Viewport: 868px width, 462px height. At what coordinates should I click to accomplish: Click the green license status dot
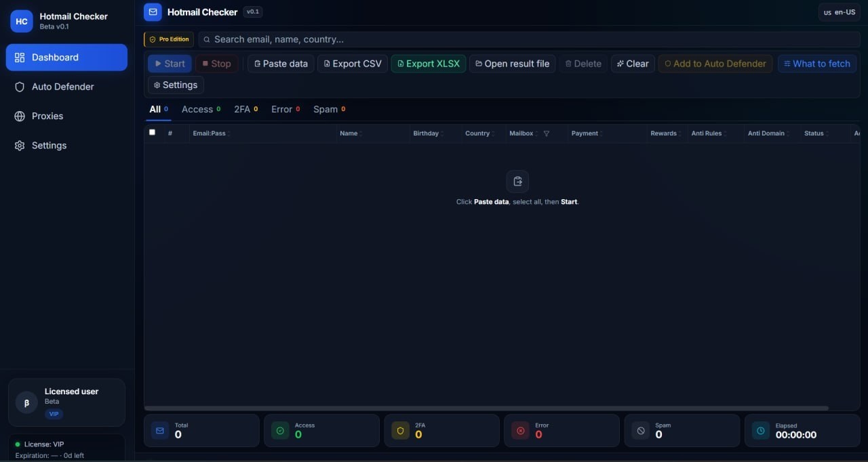18,444
